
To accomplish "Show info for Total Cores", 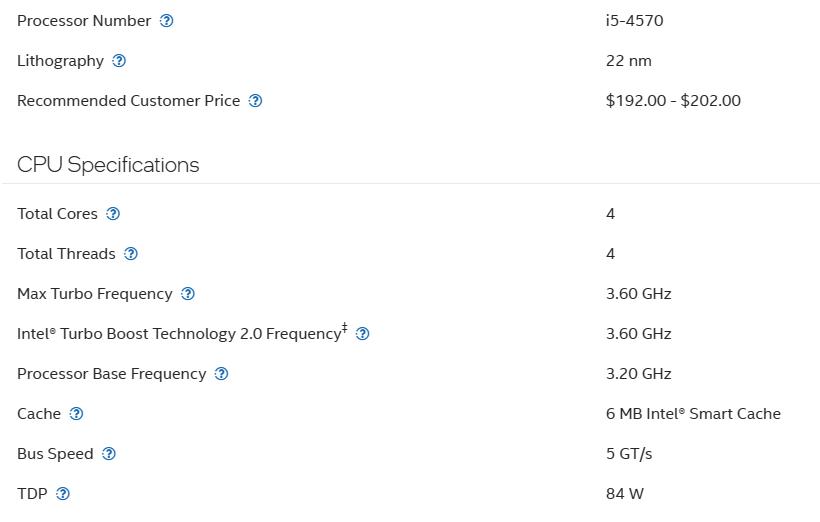I will pyautogui.click(x=113, y=214).
